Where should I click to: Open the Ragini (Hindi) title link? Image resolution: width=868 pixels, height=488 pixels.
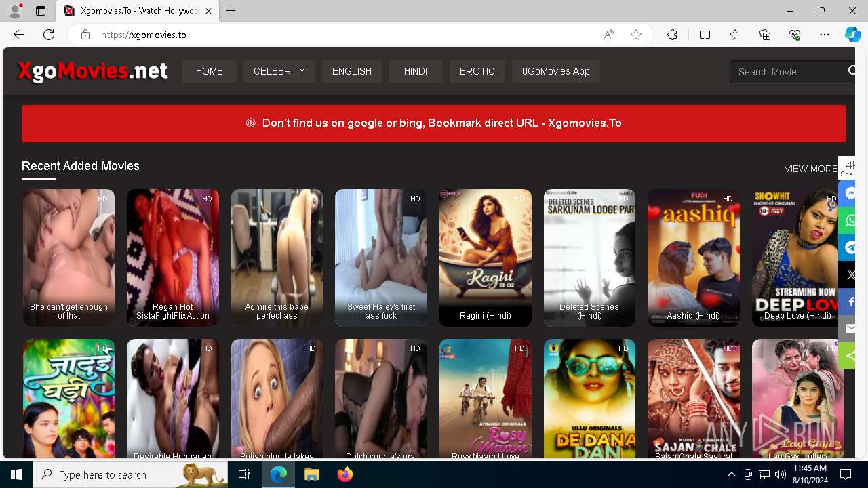486,316
